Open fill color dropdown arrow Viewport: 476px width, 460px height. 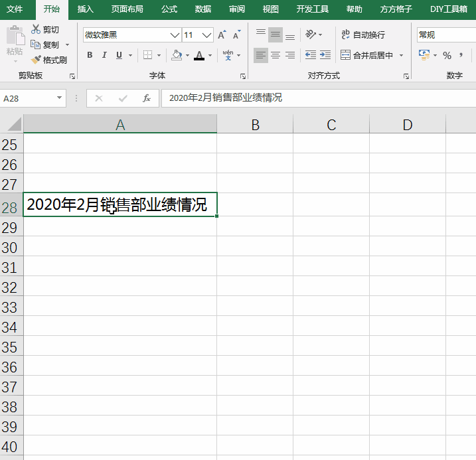coord(187,55)
